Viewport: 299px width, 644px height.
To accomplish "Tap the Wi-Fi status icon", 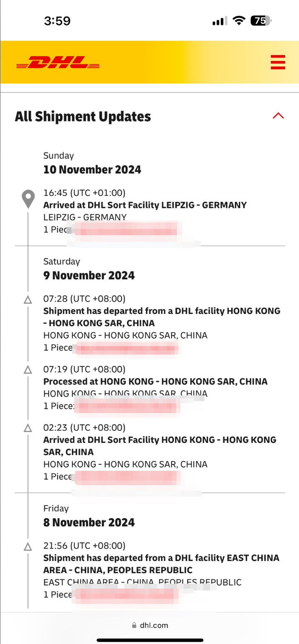I will tap(239, 21).
